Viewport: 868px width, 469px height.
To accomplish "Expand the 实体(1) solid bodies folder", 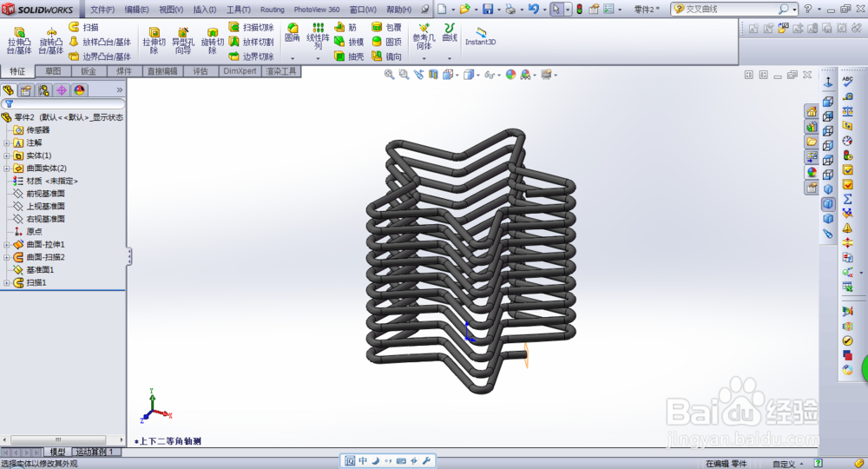I will point(6,155).
